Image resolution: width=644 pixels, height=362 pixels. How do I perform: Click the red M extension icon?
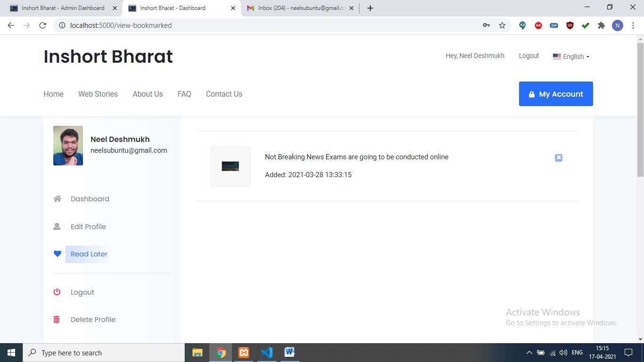538,25
